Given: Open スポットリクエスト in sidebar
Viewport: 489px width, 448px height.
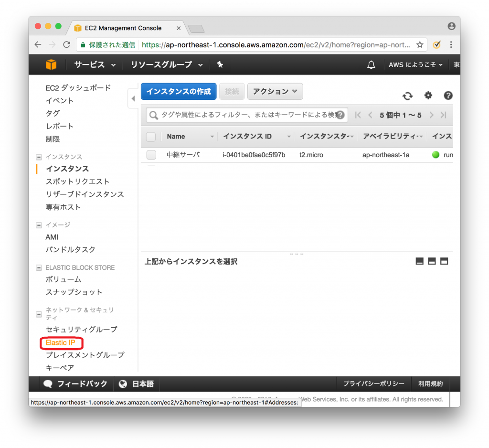Looking at the screenshot, I should (x=77, y=181).
